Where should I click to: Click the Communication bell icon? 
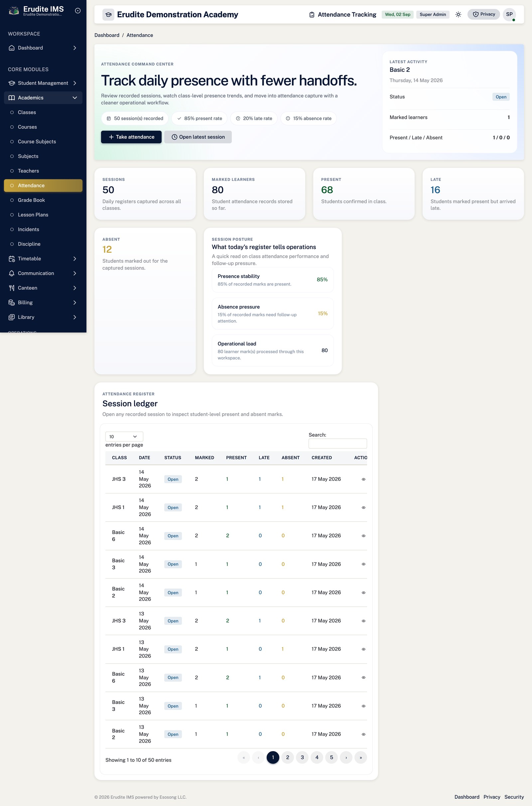pyautogui.click(x=12, y=273)
